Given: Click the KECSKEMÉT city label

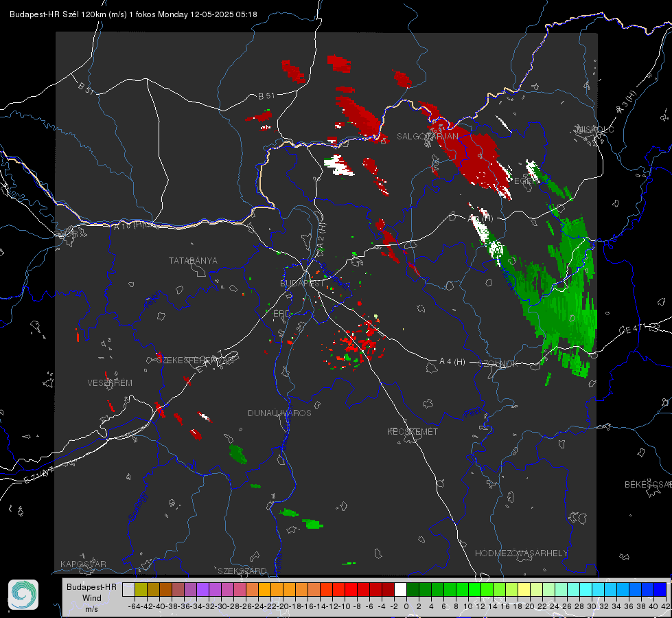Looking at the screenshot, I should point(413,431).
